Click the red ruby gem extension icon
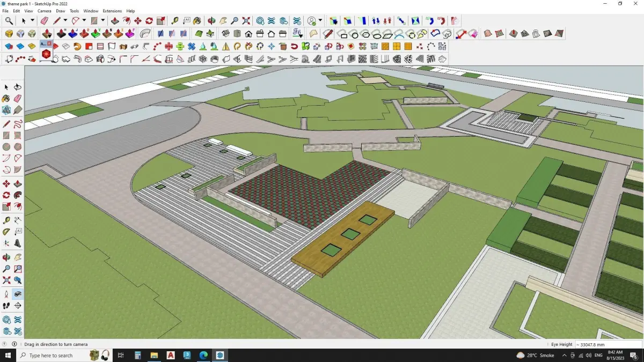This screenshot has height=362, width=644. [x=46, y=54]
